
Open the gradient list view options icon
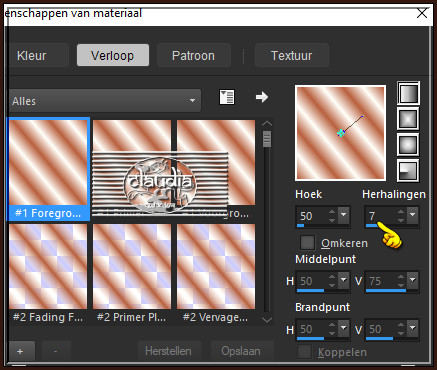click(x=227, y=97)
